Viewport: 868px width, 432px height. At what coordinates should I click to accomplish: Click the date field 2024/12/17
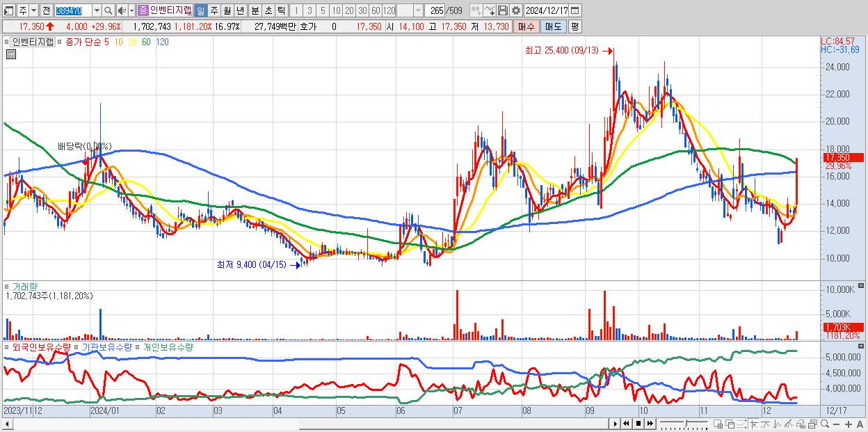click(x=546, y=10)
